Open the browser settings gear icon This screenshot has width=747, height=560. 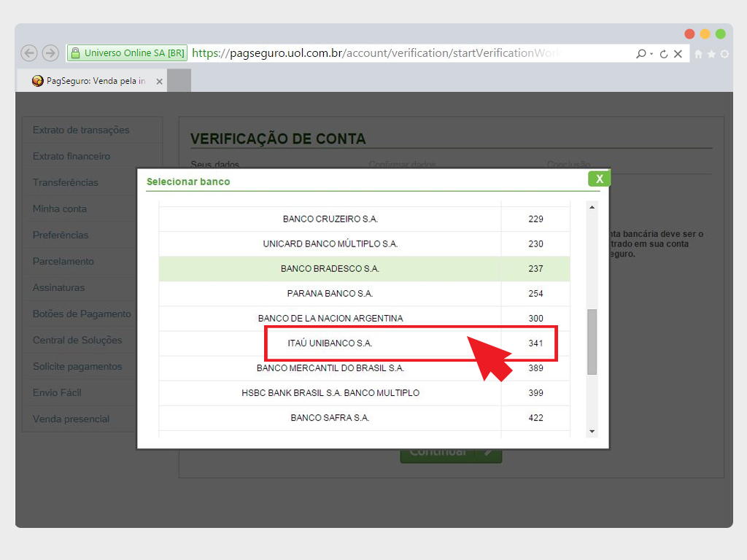coord(724,54)
